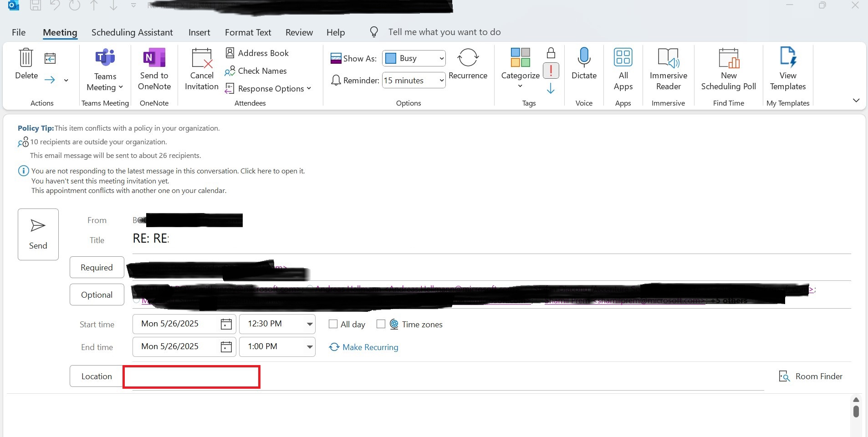Mark meeting as High Importance
Image resolution: width=868 pixels, height=437 pixels.
point(551,71)
